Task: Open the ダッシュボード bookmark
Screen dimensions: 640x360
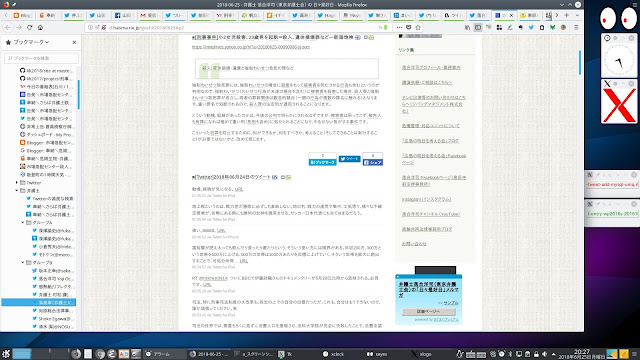Action: pos(47,134)
